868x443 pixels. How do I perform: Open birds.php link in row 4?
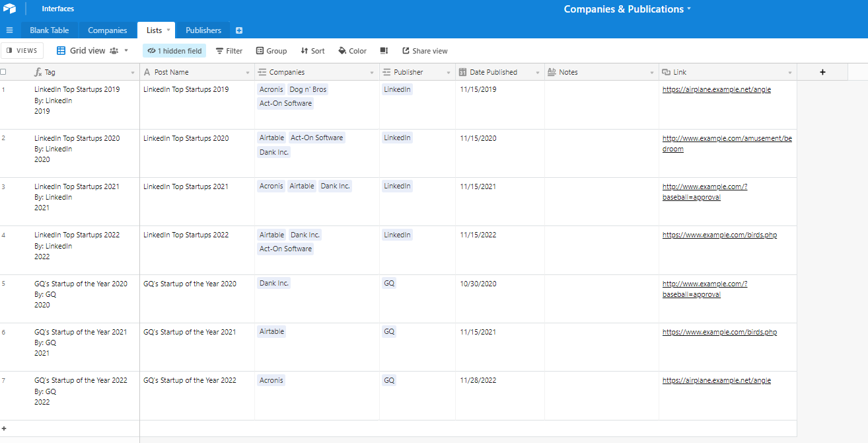(719, 235)
